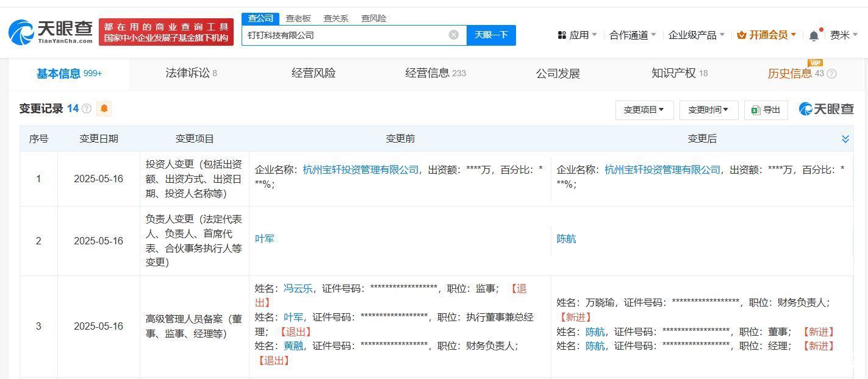Click the 变更日期 column header
Viewport: 868px width, 379px height.
tap(99, 139)
